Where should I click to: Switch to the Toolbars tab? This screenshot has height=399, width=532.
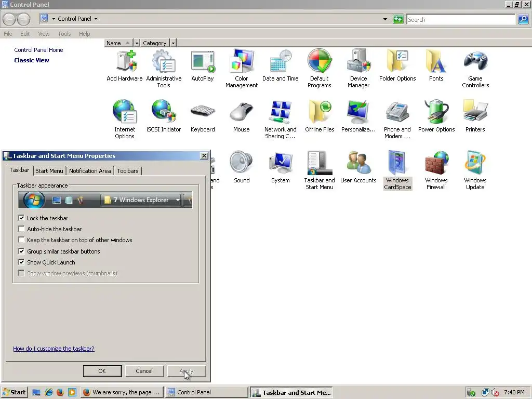click(128, 170)
